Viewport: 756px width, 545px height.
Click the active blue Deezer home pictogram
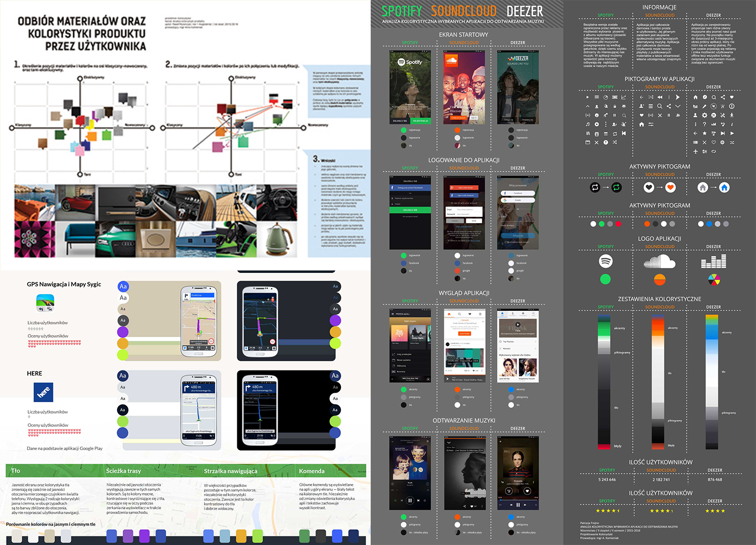pos(724,187)
